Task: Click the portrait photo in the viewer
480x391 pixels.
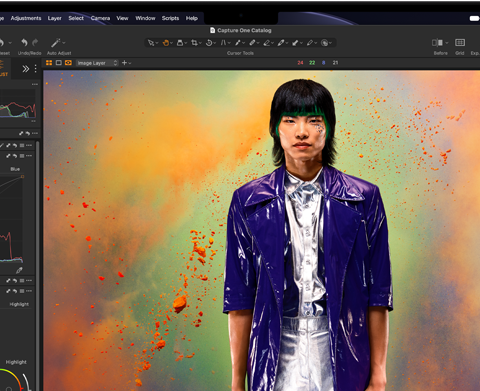Action: [x=262, y=231]
